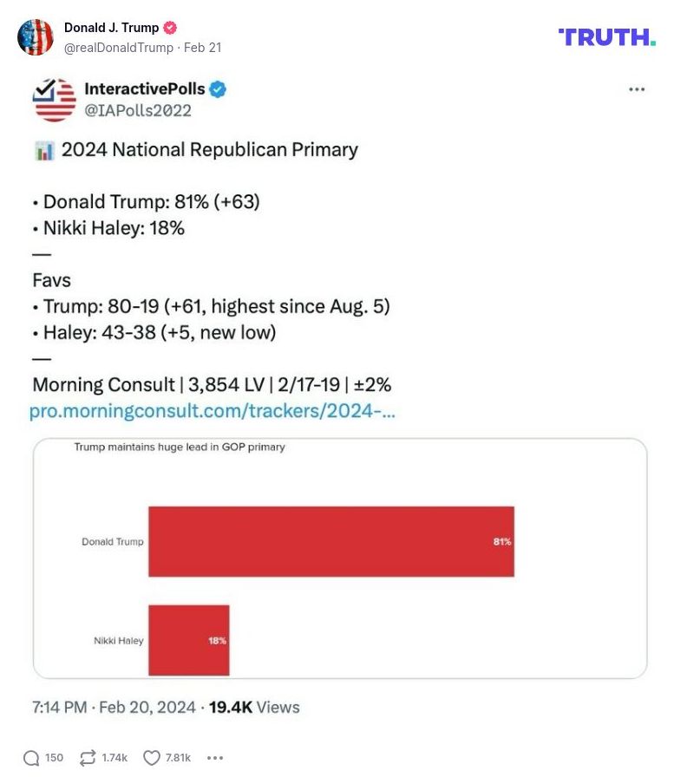Click Donald Trump's pink verified badge
This screenshot has height=784, width=674.
[x=170, y=27]
